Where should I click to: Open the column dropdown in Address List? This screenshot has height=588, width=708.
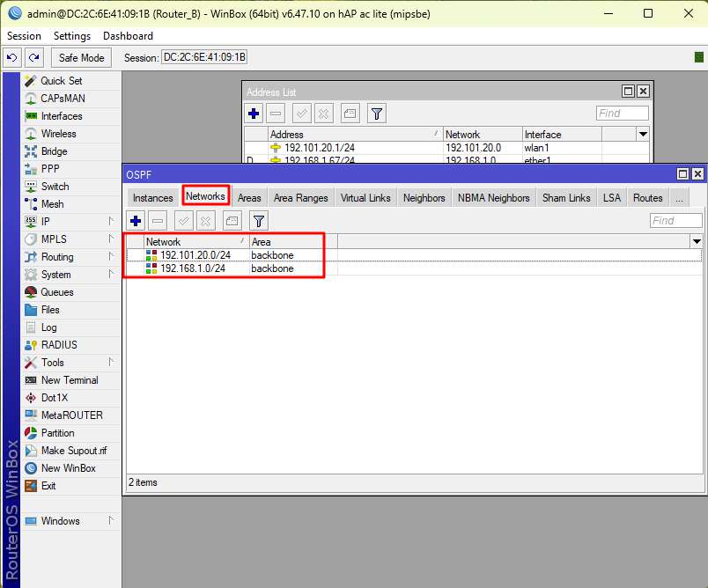643,135
